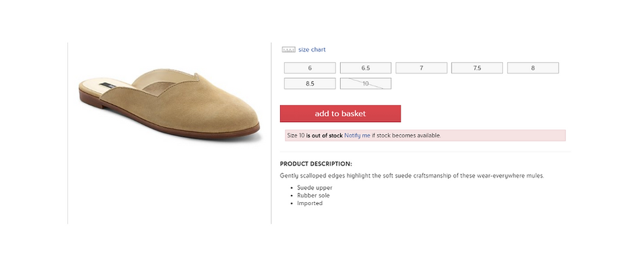Click the Notify me link
Image resolution: width=644 pixels, height=268 pixels.
click(x=357, y=135)
